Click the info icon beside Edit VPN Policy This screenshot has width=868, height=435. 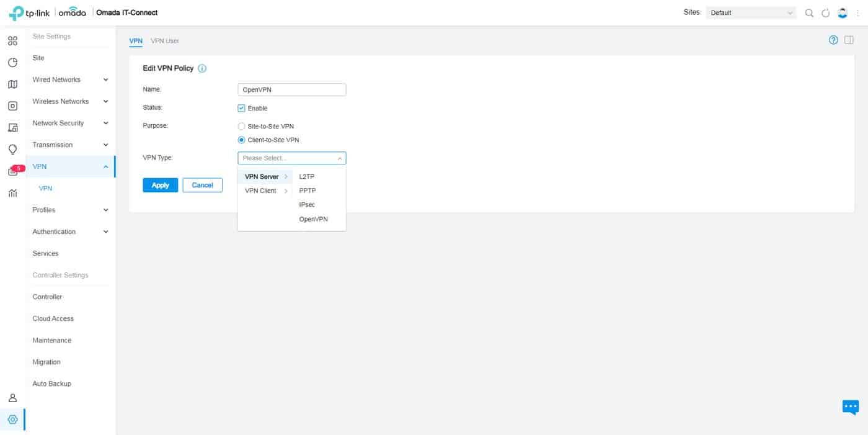[201, 68]
